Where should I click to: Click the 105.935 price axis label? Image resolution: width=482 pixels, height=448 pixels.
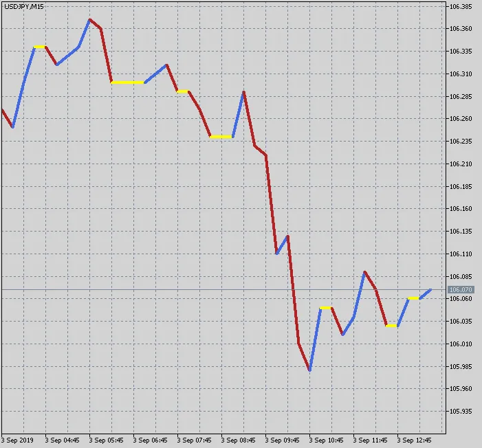point(461,412)
